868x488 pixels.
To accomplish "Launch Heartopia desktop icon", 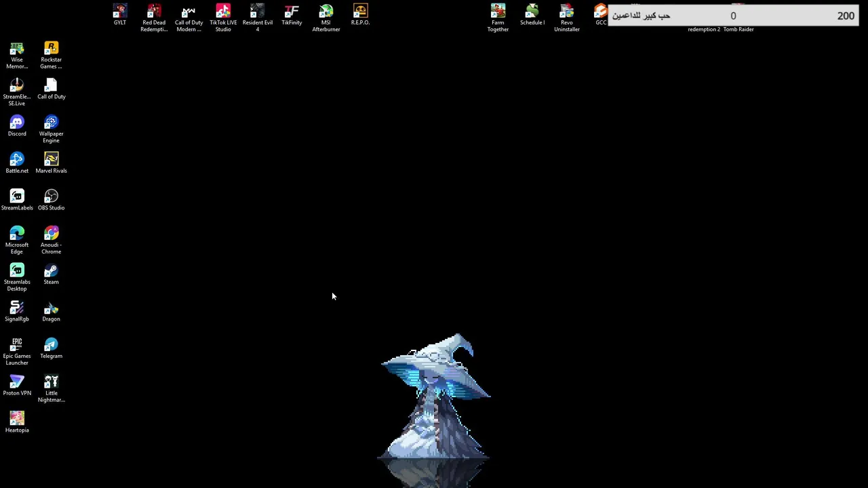I will tap(17, 422).
